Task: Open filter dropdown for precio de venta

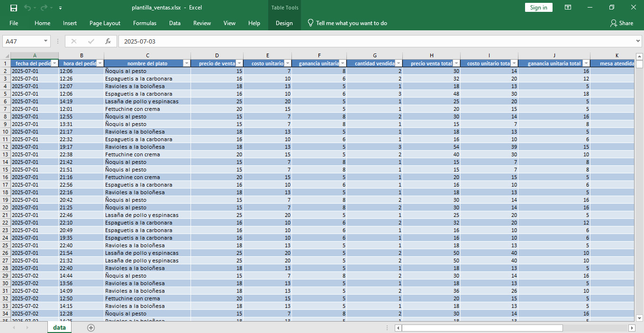Action: point(239,63)
